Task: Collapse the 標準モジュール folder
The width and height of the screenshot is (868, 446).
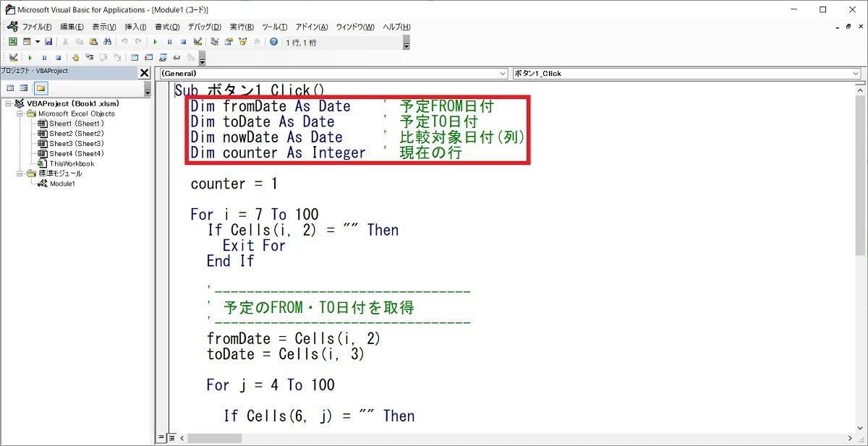Action: pyautogui.click(x=20, y=173)
